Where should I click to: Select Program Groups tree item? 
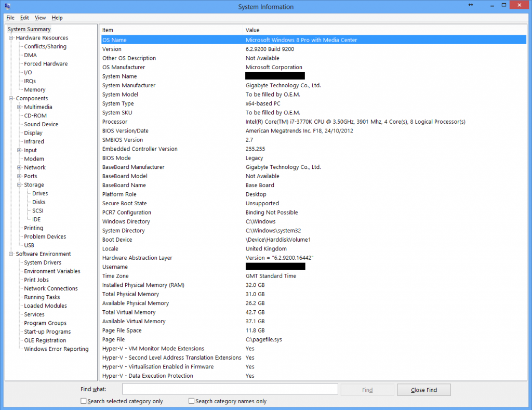pyautogui.click(x=45, y=323)
